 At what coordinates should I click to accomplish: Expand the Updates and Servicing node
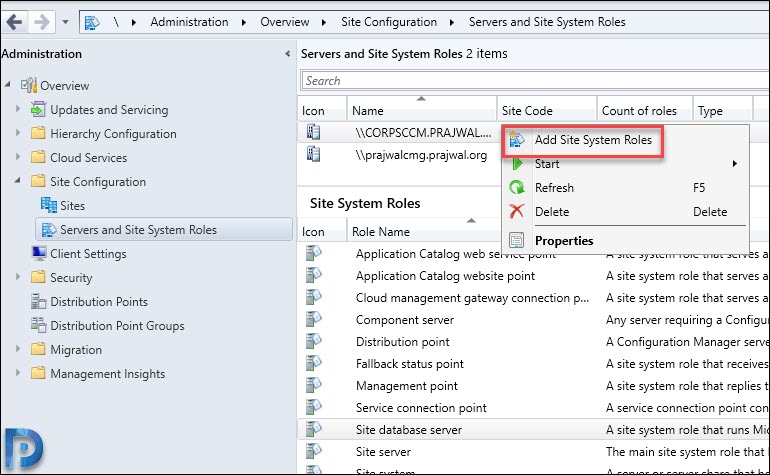(x=18, y=109)
